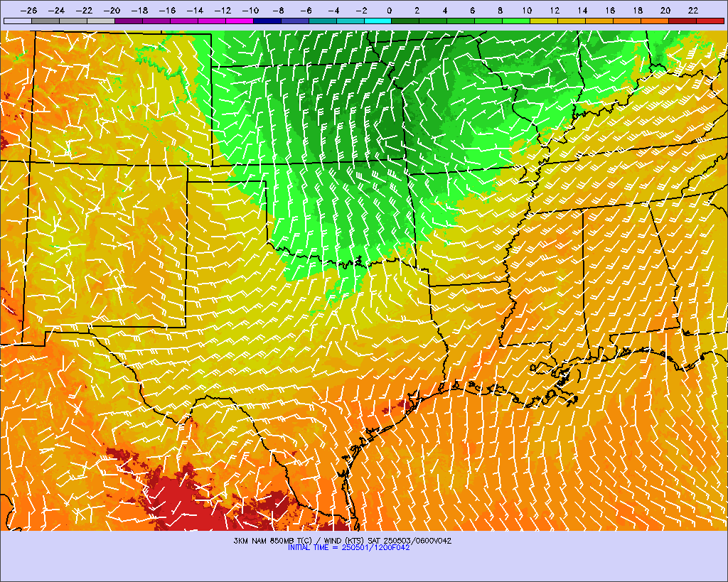This screenshot has height=582, width=728.
Task: Click the "12" legend label
Action: tap(555, 10)
